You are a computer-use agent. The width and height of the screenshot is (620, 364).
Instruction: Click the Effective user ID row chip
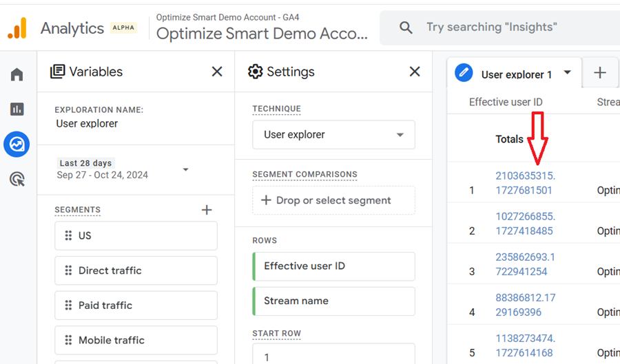click(333, 266)
